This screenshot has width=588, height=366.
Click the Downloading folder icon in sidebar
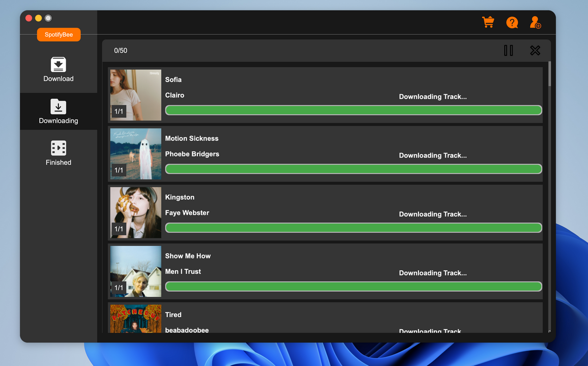[58, 106]
